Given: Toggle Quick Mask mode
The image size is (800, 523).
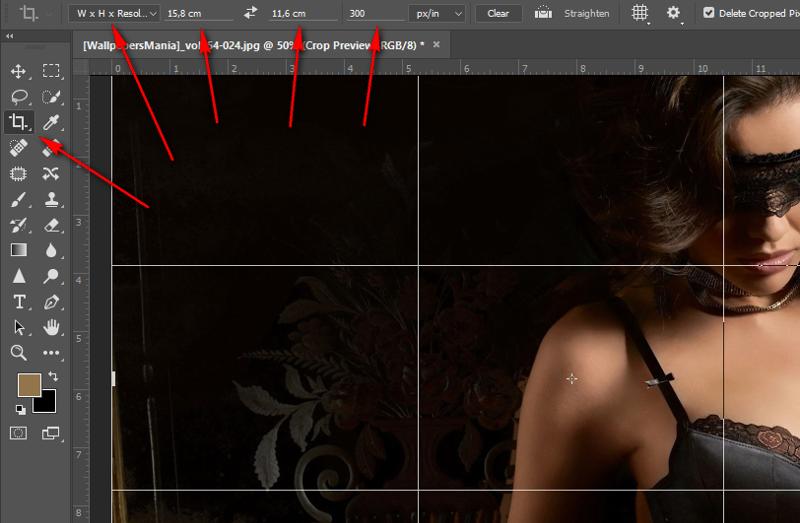Looking at the screenshot, I should point(18,433).
